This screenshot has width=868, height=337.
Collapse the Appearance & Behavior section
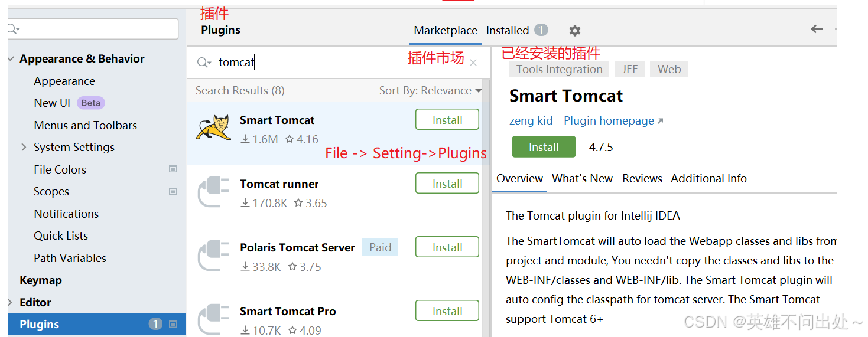pos(11,59)
